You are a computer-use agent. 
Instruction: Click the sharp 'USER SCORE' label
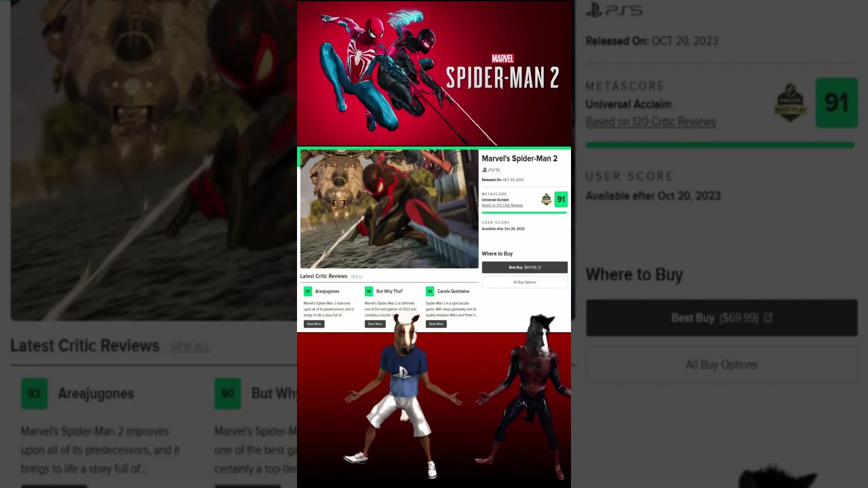point(496,222)
